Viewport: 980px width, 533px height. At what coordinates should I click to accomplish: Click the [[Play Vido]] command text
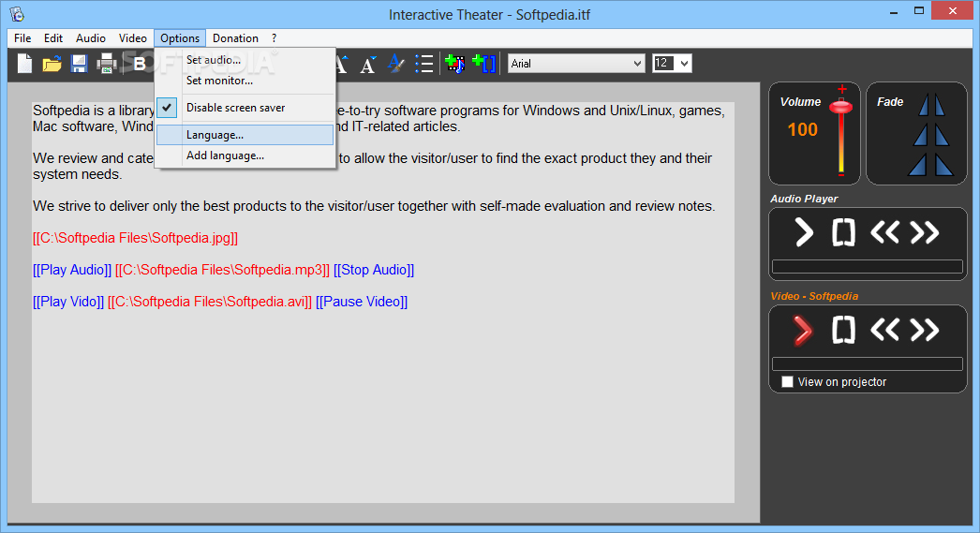pyautogui.click(x=68, y=302)
